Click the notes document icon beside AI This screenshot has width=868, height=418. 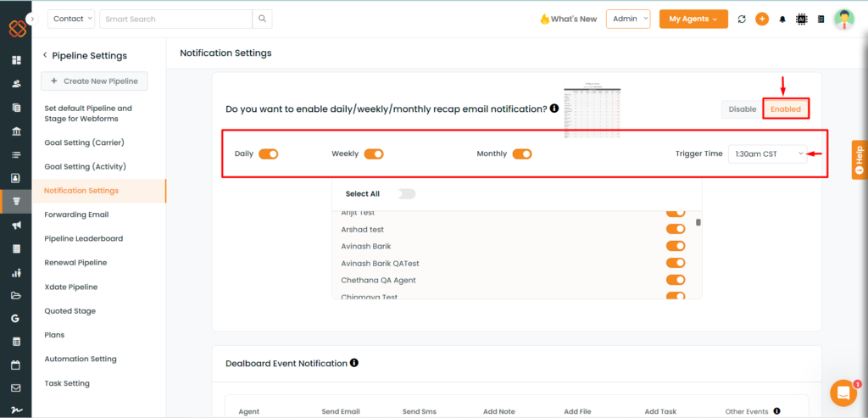click(821, 19)
